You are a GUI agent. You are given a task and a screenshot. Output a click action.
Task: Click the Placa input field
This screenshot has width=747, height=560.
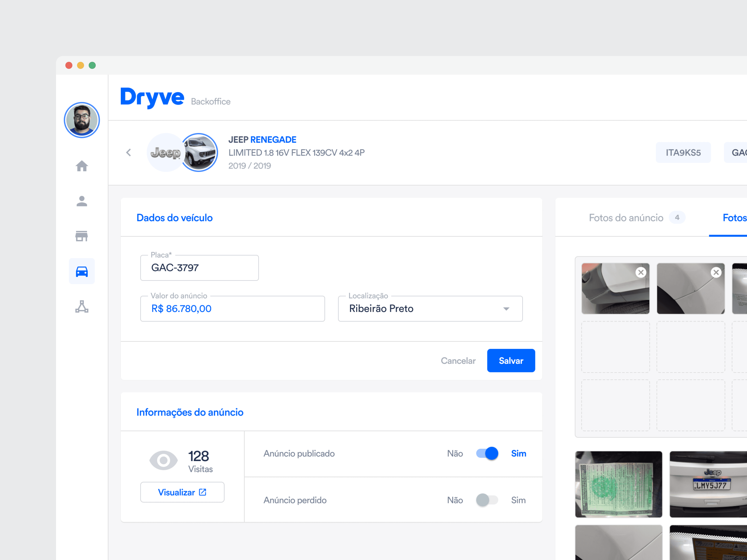coord(200,268)
